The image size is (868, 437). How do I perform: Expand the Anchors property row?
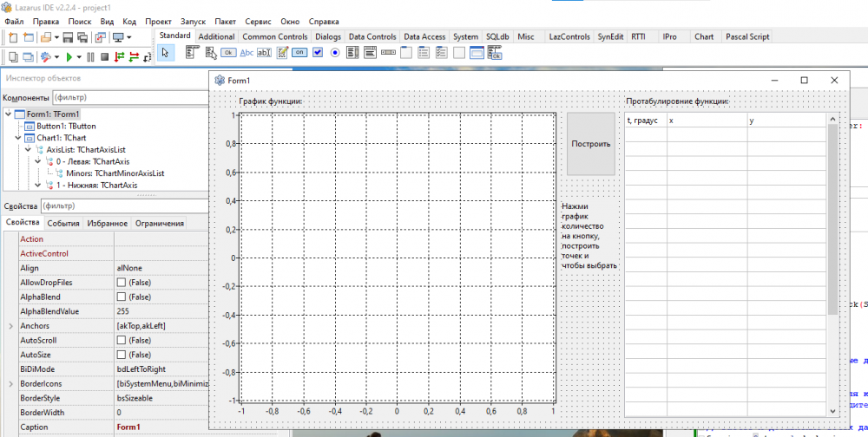pos(10,326)
